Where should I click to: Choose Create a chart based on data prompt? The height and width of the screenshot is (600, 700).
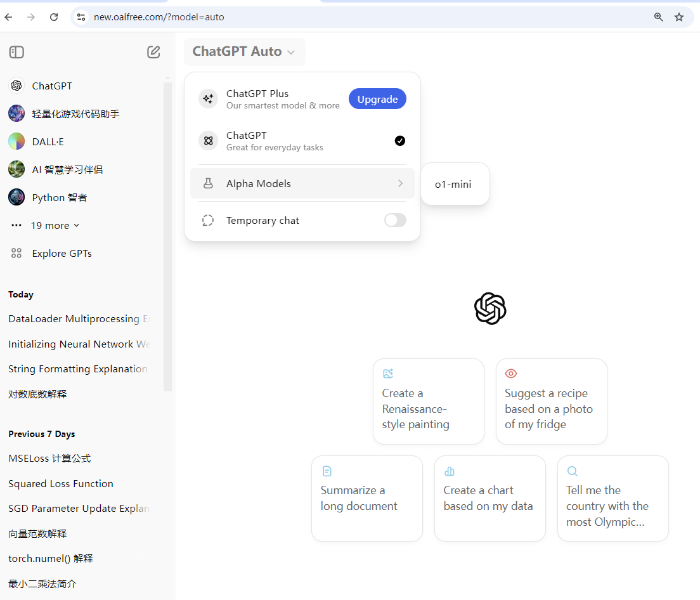tap(490, 499)
